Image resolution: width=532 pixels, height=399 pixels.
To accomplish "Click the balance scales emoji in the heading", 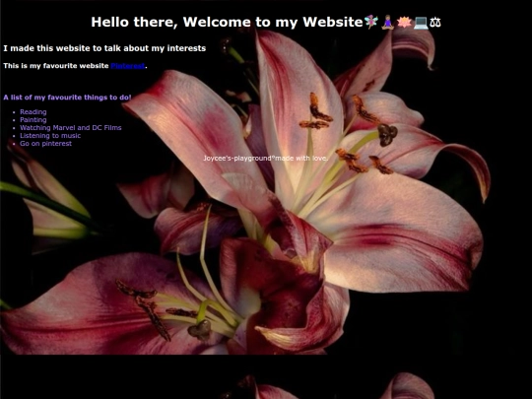I will (435, 23).
